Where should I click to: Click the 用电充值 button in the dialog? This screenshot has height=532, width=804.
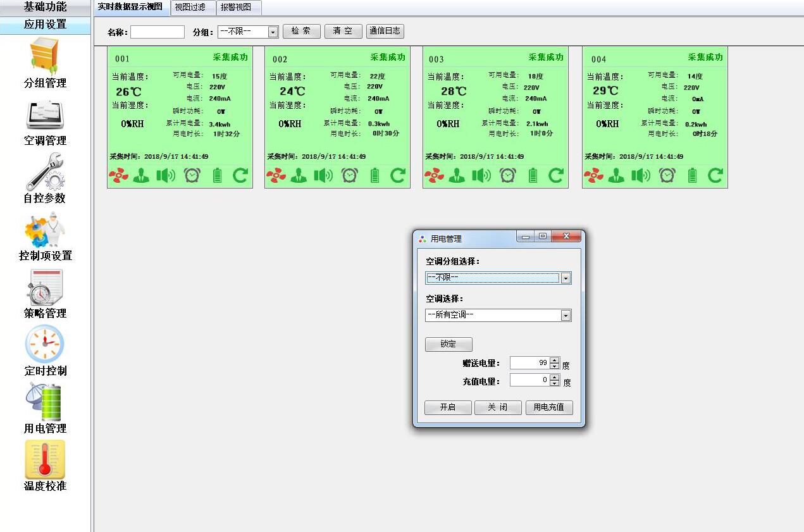pyautogui.click(x=549, y=407)
